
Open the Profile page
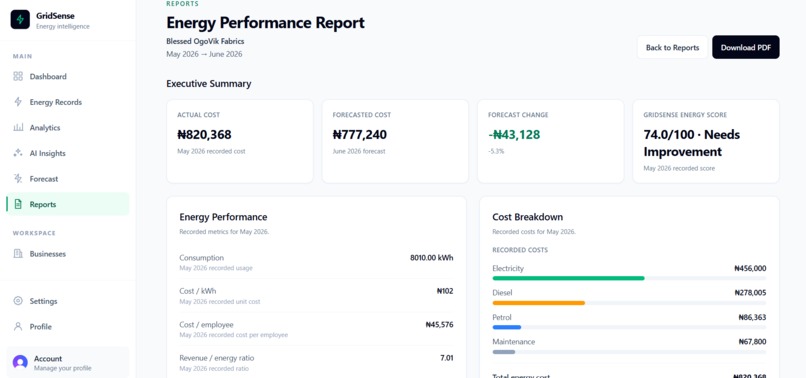pyautogui.click(x=68, y=327)
